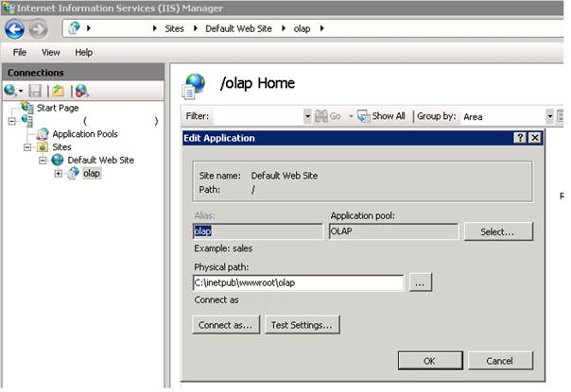Click the Alias field containing olap

258,231
